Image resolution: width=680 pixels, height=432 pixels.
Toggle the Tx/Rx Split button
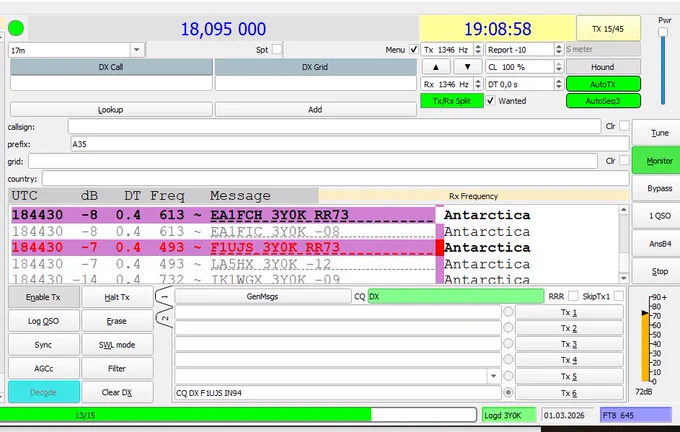point(451,101)
